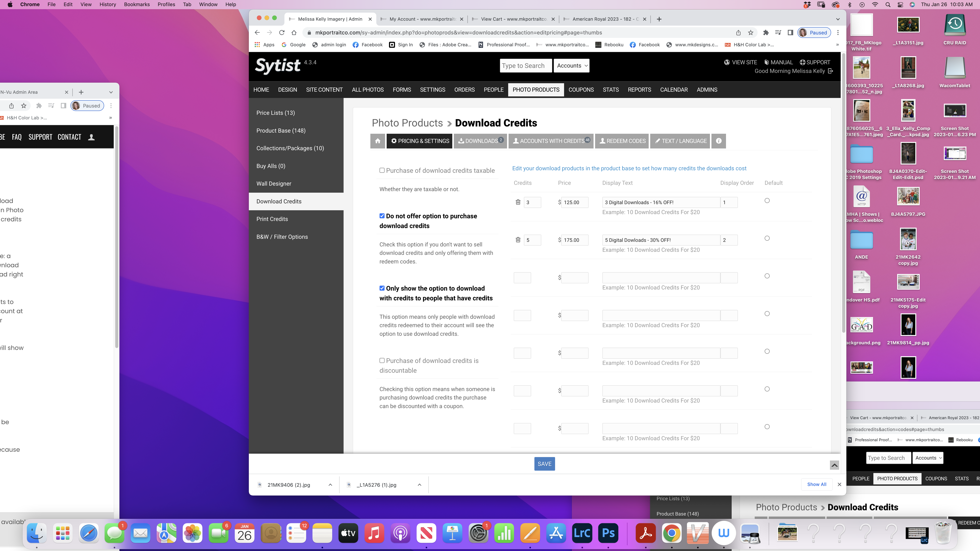Uncheck Only show option to people with credits
The image size is (980, 551).
[x=382, y=288]
